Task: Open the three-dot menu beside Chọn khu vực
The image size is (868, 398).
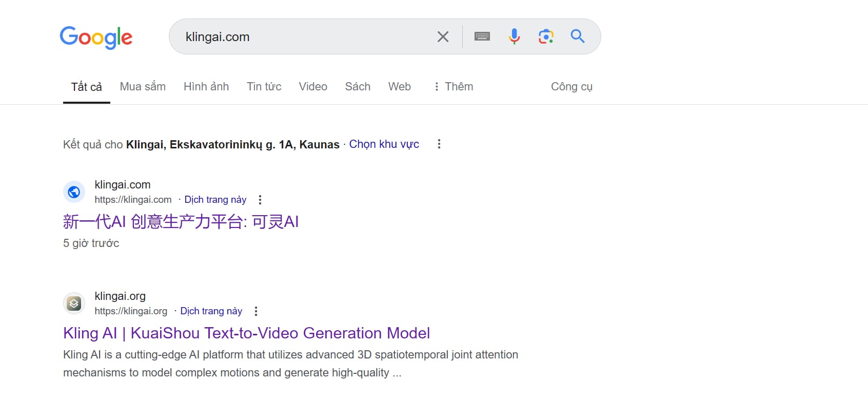Action: click(439, 144)
